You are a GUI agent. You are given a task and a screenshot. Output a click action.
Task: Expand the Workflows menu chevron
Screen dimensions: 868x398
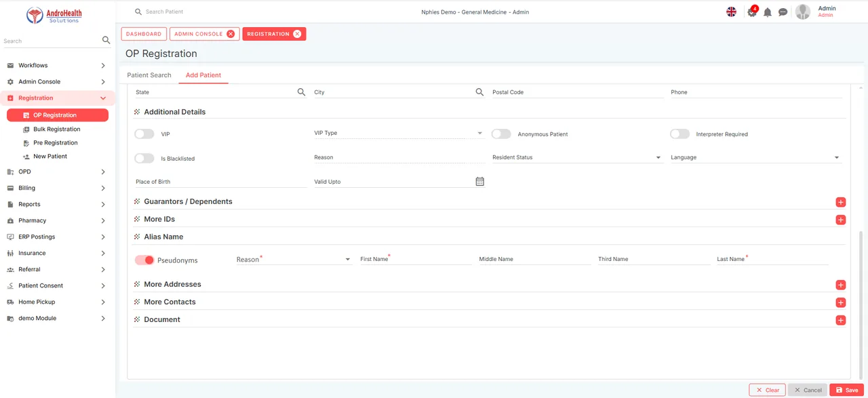103,66
